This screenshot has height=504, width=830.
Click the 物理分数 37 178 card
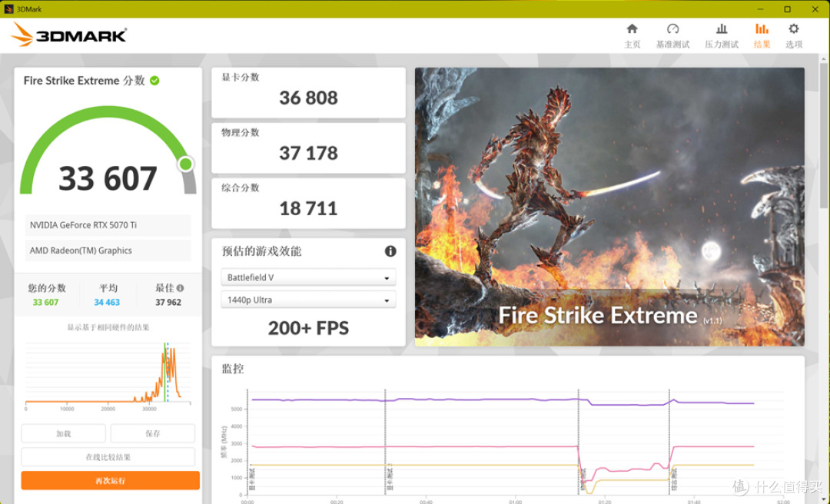tap(309, 148)
